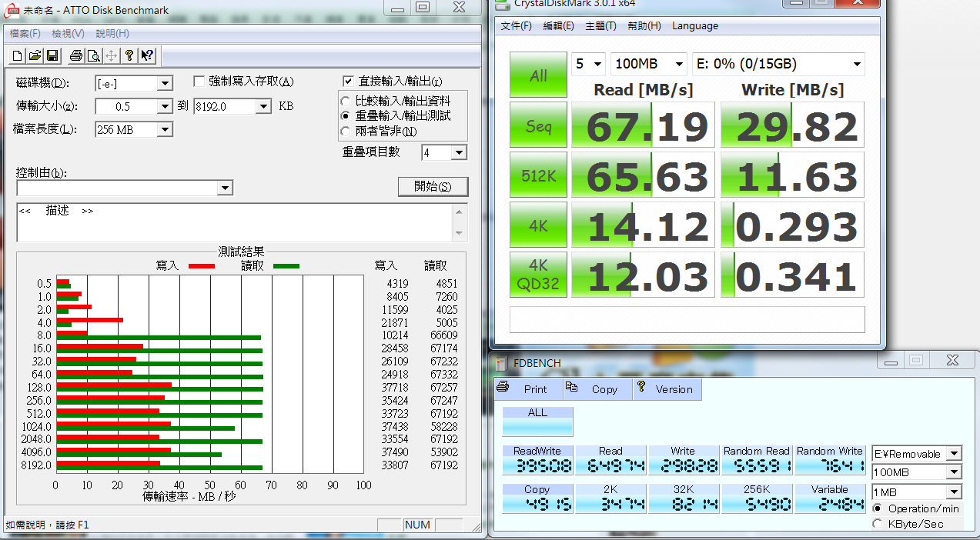Open the 說明(H) menu in ATTO
The width and height of the screenshot is (980, 540).
click(112, 34)
